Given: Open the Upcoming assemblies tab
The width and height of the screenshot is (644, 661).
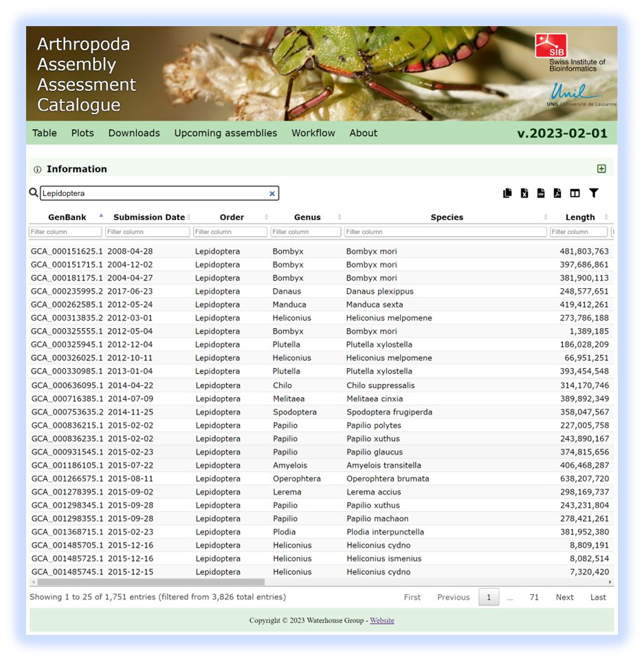Looking at the screenshot, I should (225, 133).
